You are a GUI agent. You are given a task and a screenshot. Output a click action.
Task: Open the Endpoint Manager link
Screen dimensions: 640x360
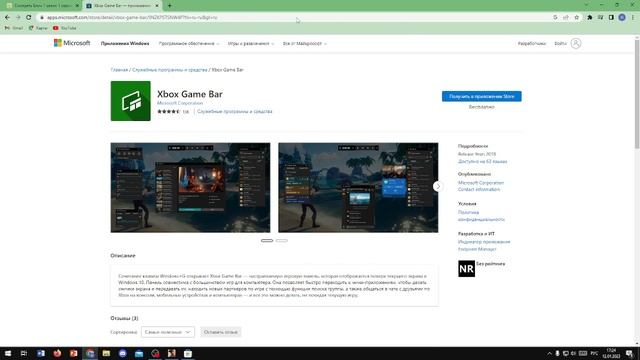477,249
